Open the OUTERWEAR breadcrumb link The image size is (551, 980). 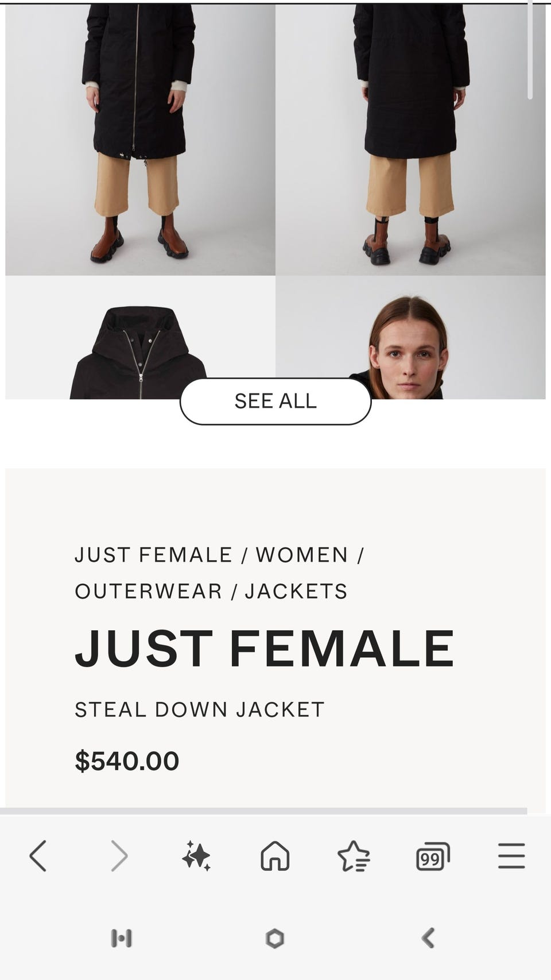[x=148, y=591]
